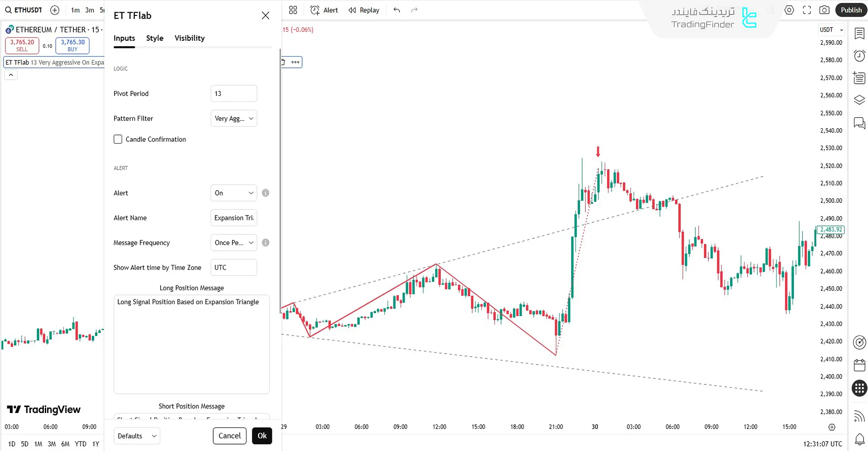Screen dimensions: 868x451
Task: Take a chart snapshot with camera icon
Action: click(825, 10)
